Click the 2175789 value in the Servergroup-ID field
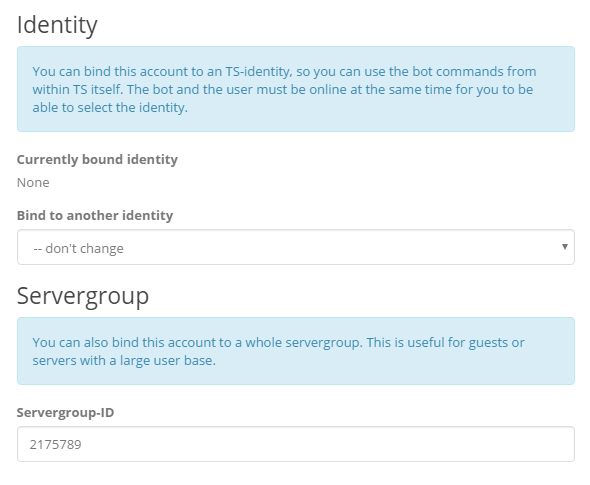Screen dimensions: 590x485 [55, 444]
